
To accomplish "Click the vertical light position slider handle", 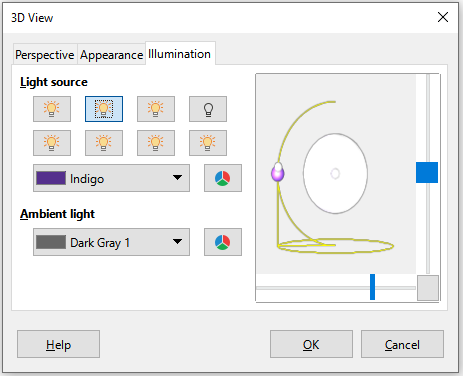I will pos(427,172).
